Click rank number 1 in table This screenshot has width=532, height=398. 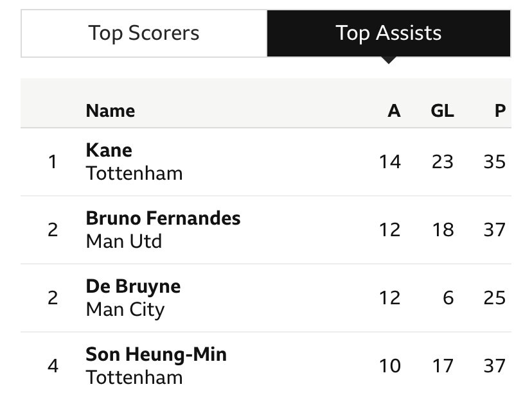(x=53, y=162)
